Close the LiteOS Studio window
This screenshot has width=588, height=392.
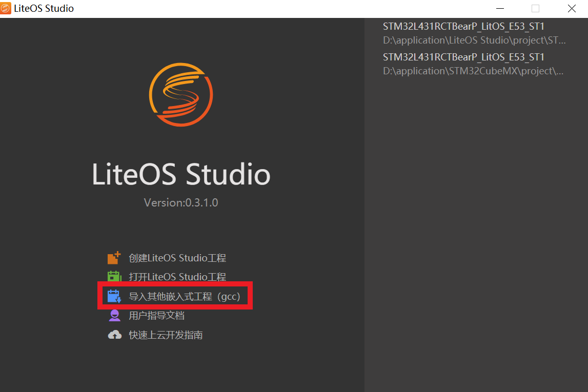(x=571, y=8)
